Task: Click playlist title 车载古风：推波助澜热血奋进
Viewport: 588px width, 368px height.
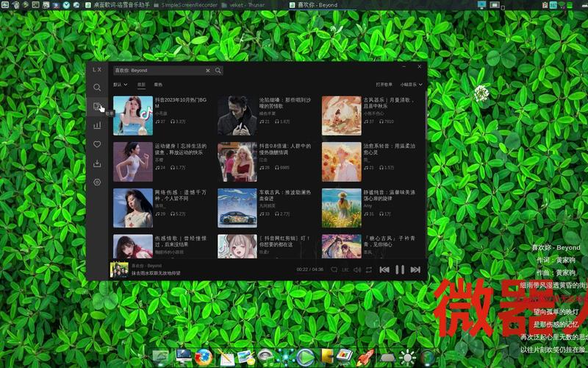Action: coord(285,195)
